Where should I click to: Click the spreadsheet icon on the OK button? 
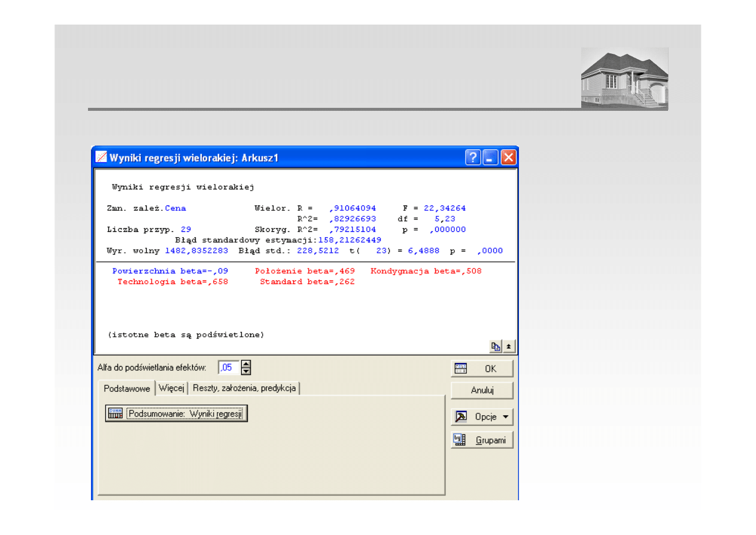pos(461,368)
